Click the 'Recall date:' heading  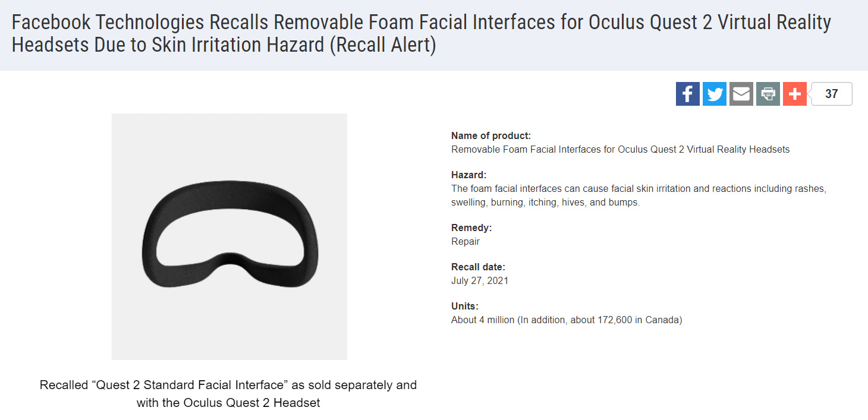pyautogui.click(x=478, y=267)
